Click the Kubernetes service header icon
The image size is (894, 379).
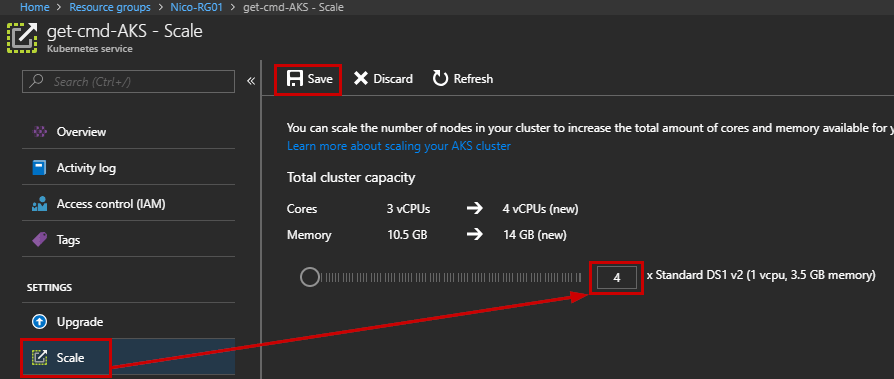click(x=22, y=38)
